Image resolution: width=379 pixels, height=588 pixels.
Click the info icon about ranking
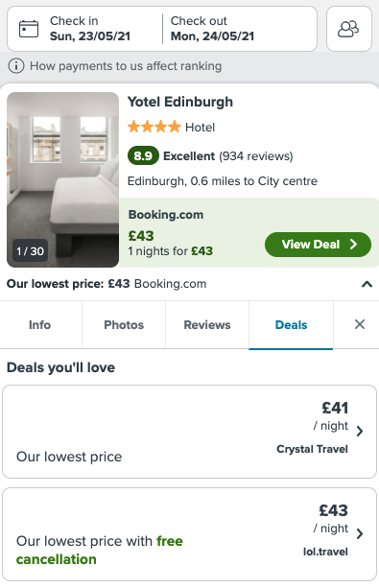click(x=16, y=66)
